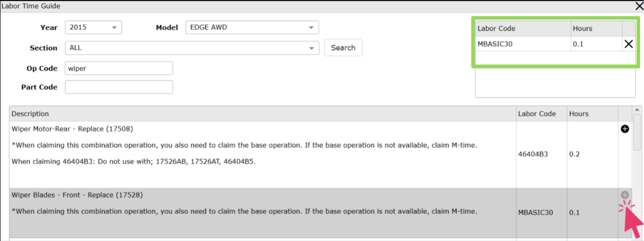Click the "Do not use with" note text
Viewport: 644px width, 241px height.
click(x=134, y=161)
